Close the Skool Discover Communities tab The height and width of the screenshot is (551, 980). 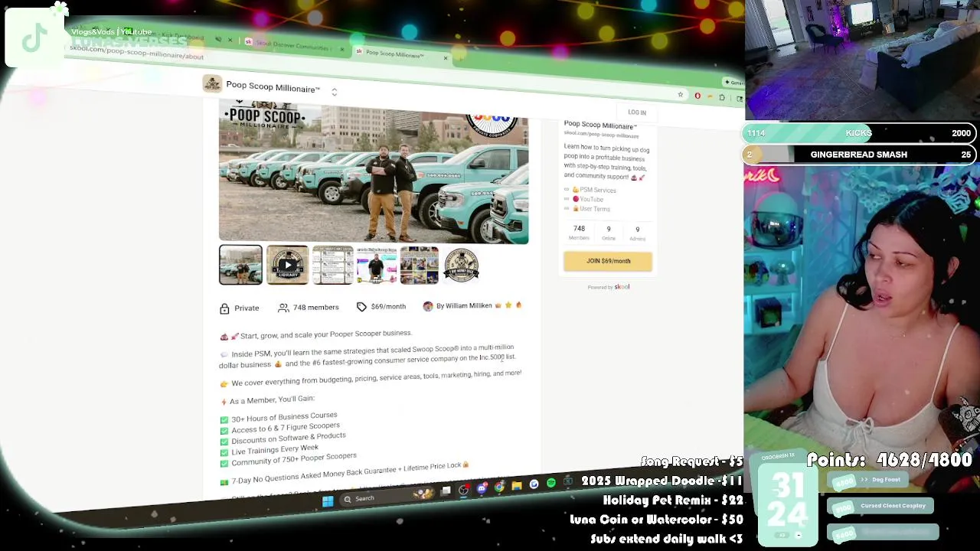(342, 49)
